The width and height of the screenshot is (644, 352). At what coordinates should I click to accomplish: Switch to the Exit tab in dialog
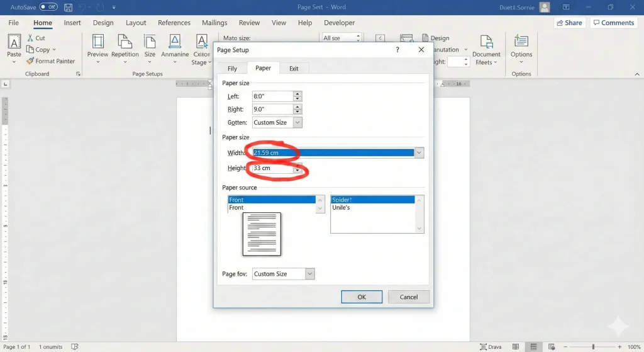tap(294, 68)
